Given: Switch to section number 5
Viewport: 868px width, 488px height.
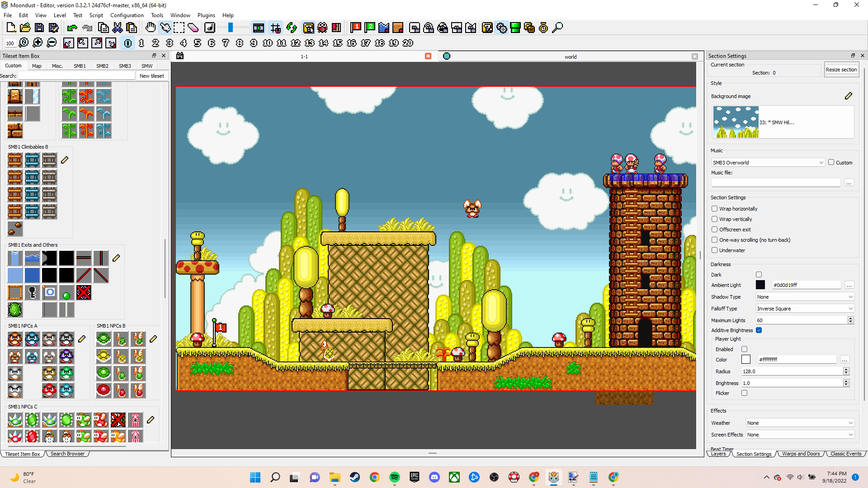Looking at the screenshot, I should 198,43.
